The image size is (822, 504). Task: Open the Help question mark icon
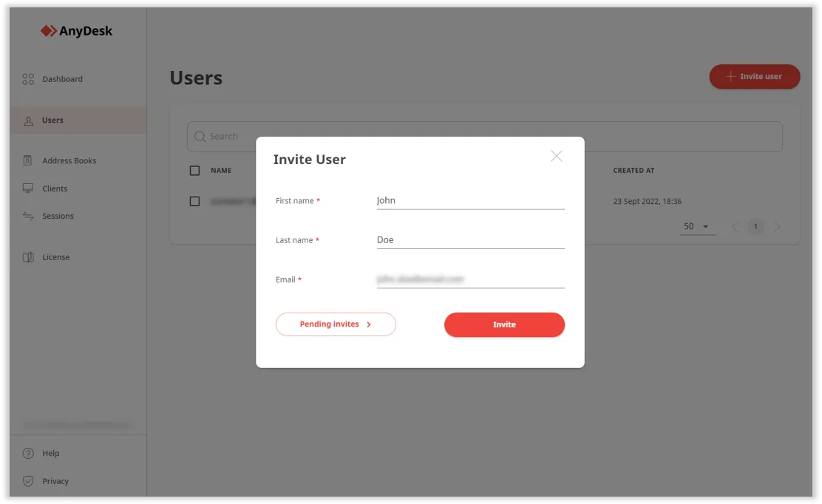point(28,453)
